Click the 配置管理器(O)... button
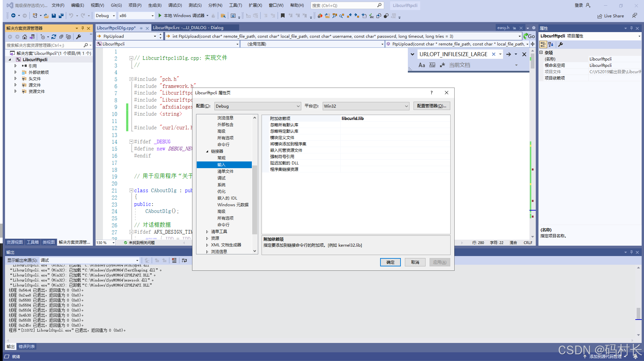 tap(432, 106)
